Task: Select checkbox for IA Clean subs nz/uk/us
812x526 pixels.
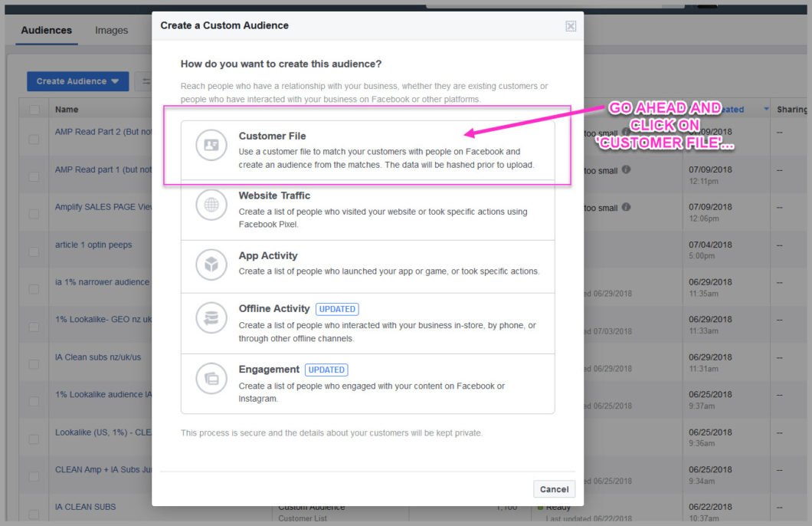Action: point(34,364)
